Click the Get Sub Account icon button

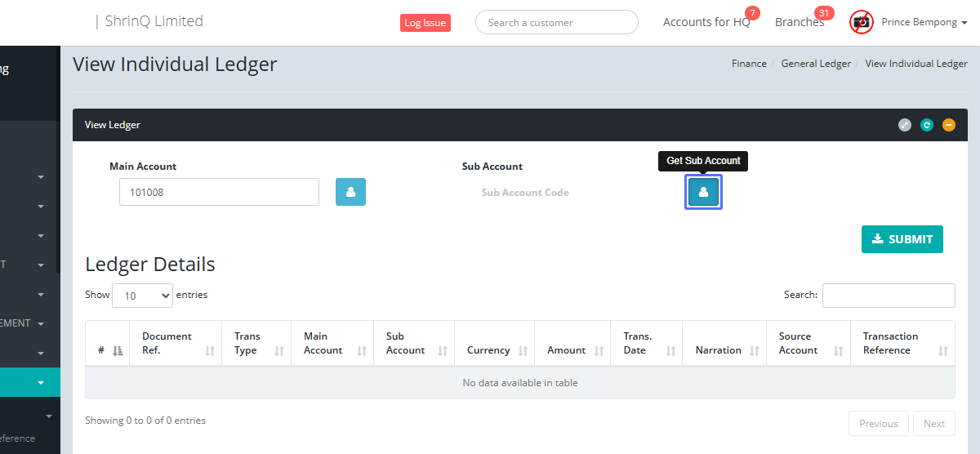703,193
